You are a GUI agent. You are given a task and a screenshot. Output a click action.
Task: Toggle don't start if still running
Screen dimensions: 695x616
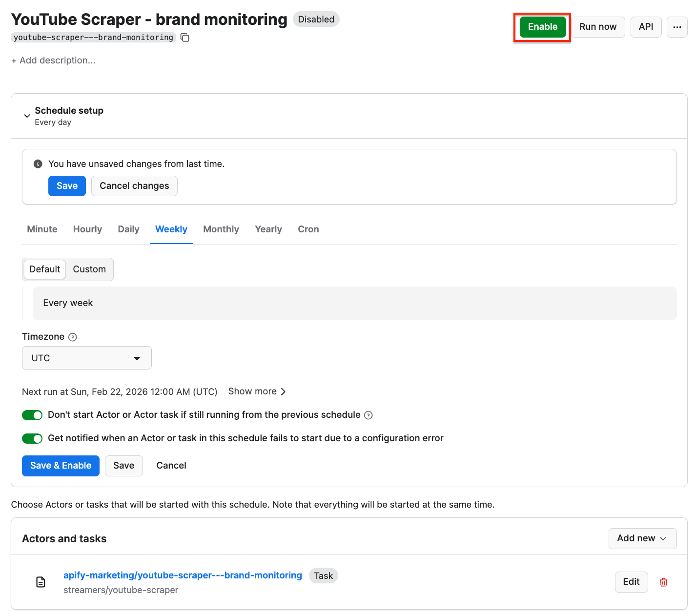[32, 415]
